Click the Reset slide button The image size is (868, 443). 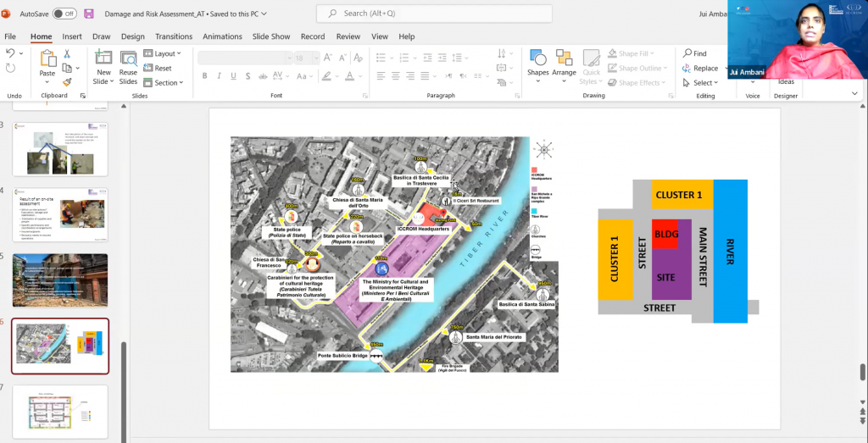pos(158,68)
